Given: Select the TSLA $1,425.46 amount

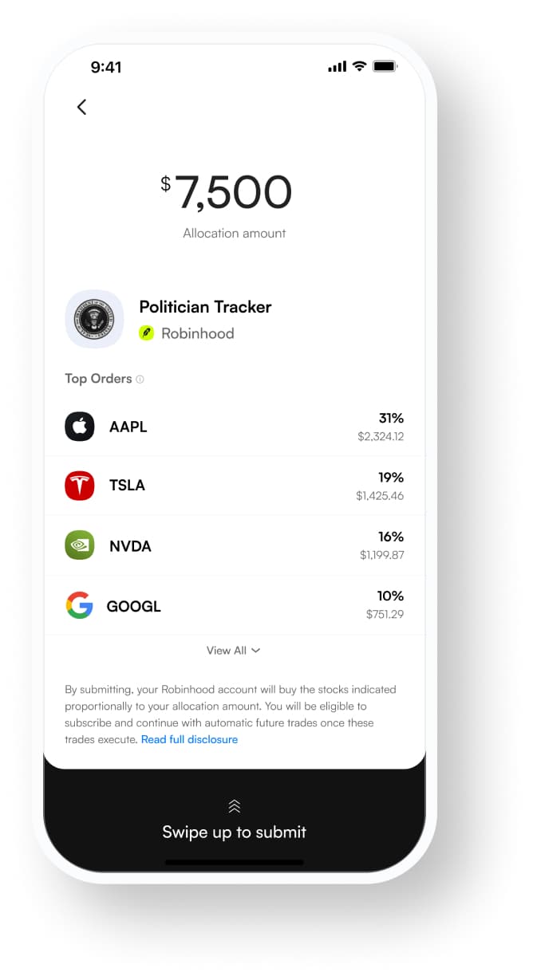Looking at the screenshot, I should (x=380, y=496).
